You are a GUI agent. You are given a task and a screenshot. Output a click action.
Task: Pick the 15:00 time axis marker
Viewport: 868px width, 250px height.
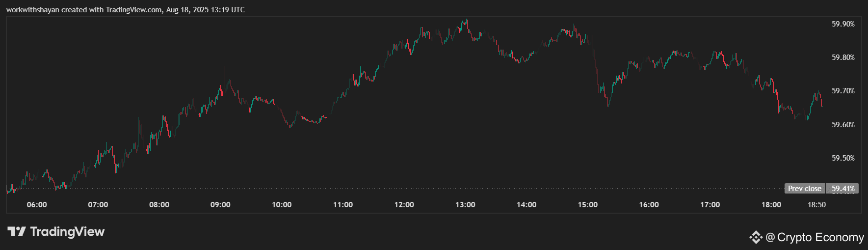tap(588, 205)
